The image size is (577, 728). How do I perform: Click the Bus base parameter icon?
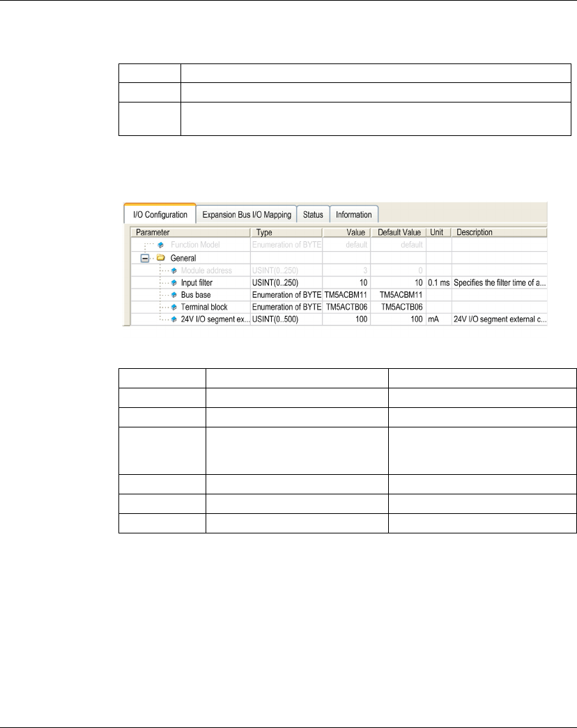(x=174, y=295)
